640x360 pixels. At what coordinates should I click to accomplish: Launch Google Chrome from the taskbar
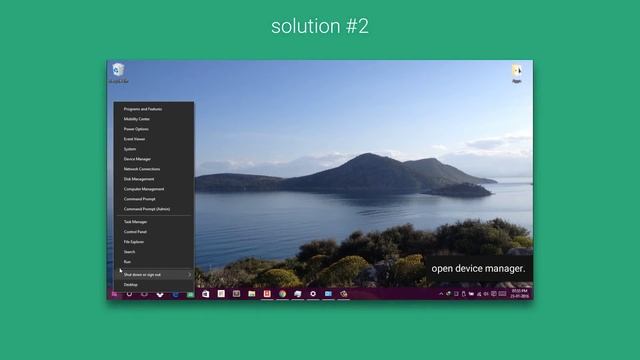coord(282,294)
